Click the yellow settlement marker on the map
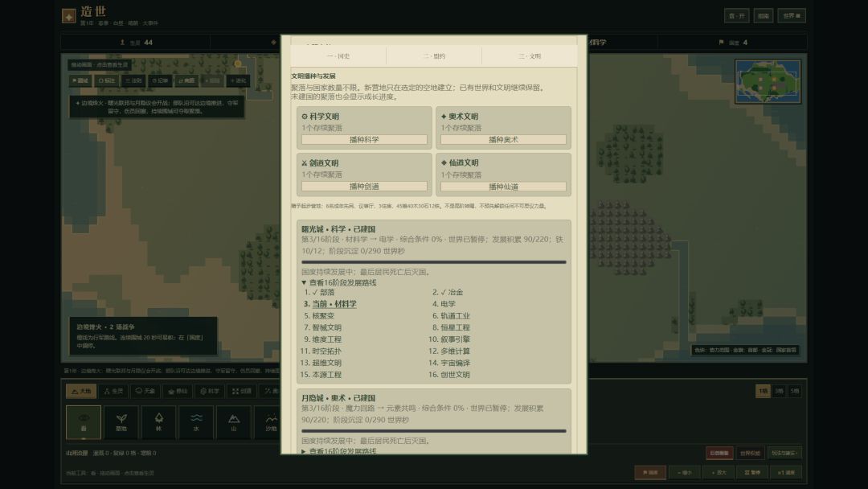 (x=237, y=64)
